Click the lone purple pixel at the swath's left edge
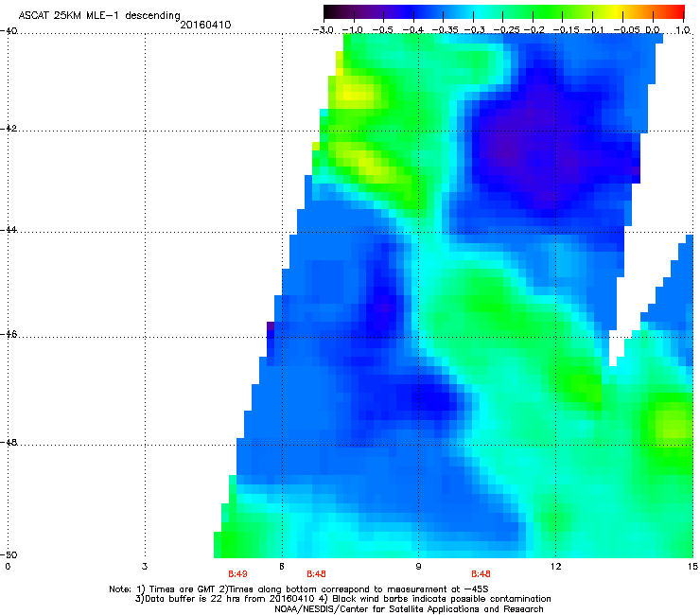The height and width of the screenshot is (615, 700). click(x=271, y=325)
